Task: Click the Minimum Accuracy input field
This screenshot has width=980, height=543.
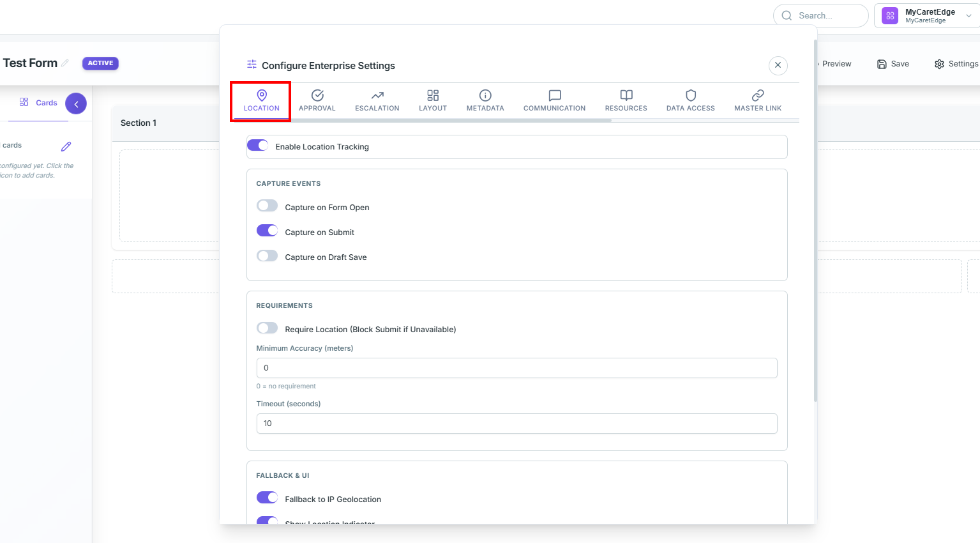Action: (x=516, y=368)
